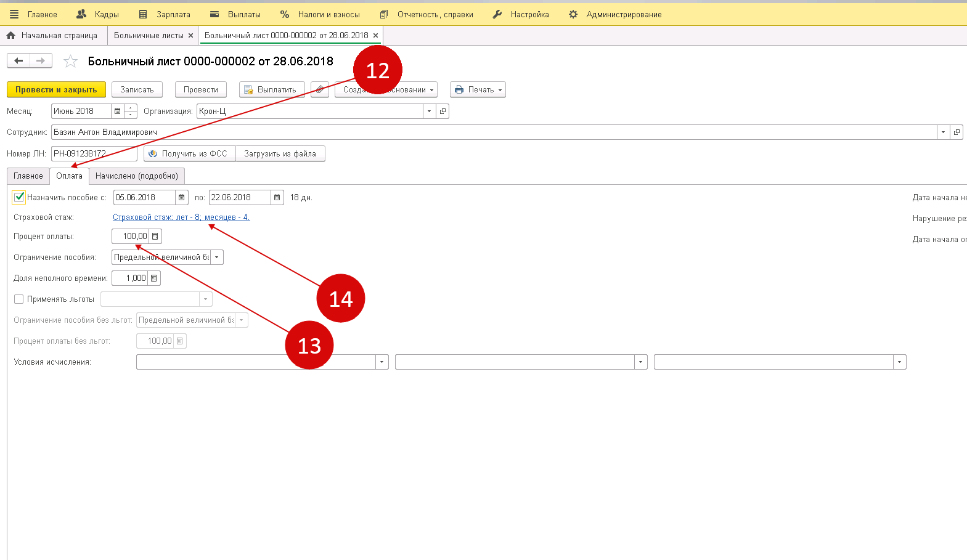This screenshot has width=967, height=560.
Task: Open calculator in Доля неполного времени field
Action: tap(153, 278)
